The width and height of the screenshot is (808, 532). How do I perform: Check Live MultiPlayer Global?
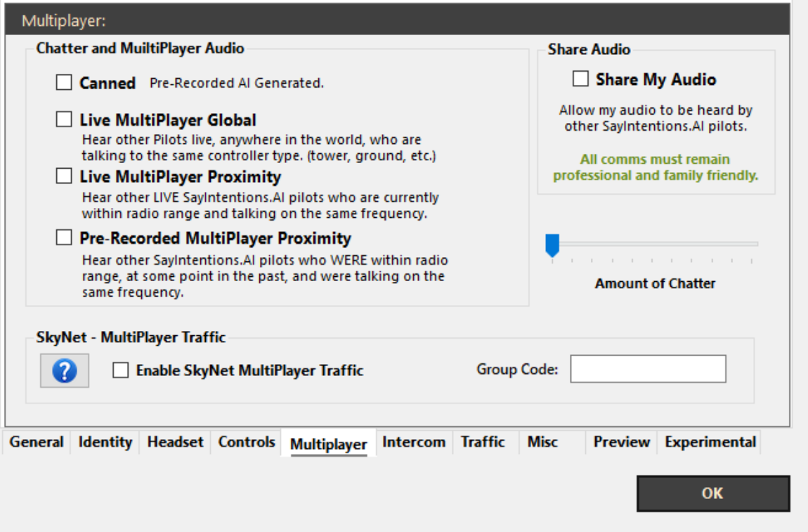pyautogui.click(x=64, y=119)
